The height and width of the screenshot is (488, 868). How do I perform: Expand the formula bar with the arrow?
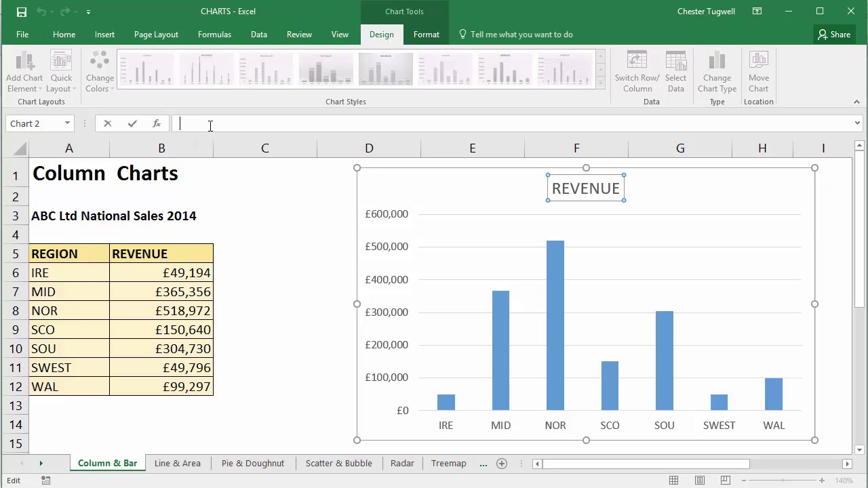click(857, 123)
